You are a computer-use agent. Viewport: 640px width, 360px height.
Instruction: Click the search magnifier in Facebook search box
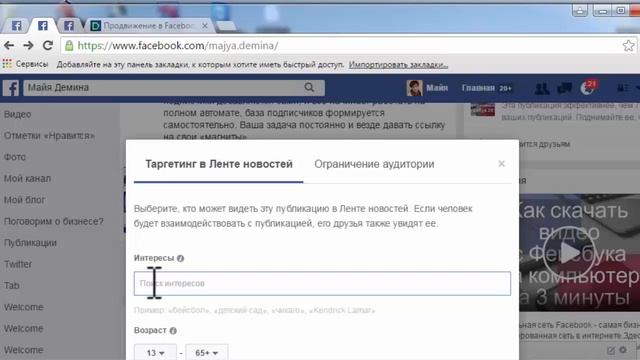pos(309,87)
